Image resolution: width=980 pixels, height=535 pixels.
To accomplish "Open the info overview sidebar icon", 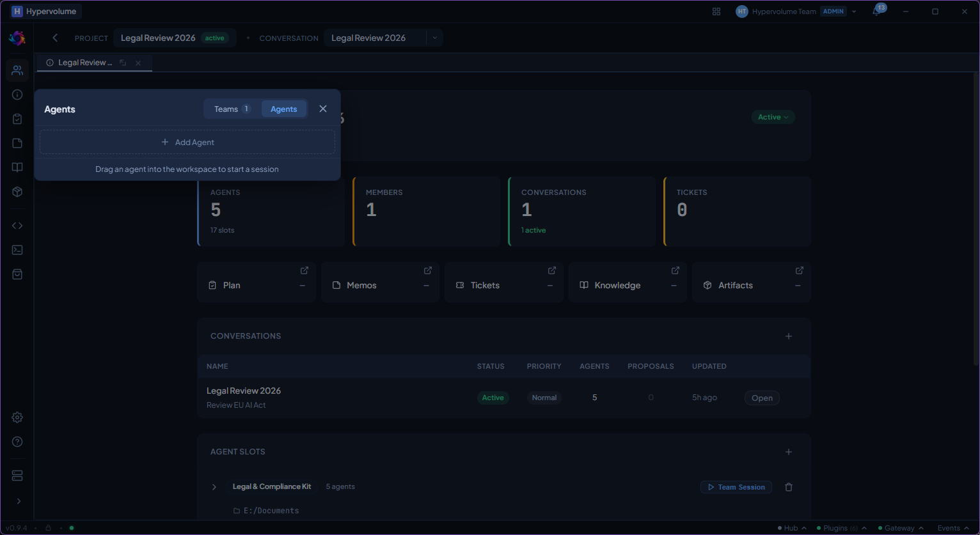I will pyautogui.click(x=17, y=95).
